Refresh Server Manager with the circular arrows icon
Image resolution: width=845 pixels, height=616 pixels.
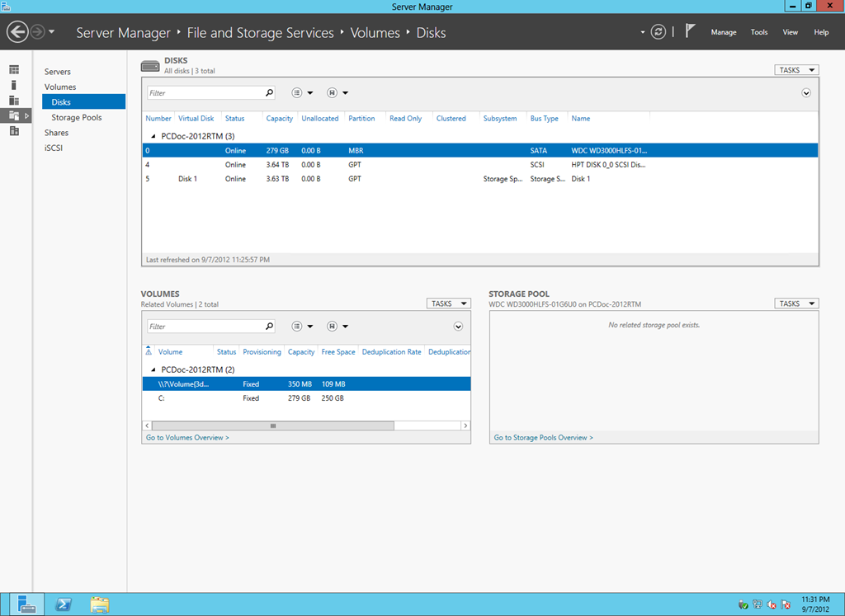click(x=658, y=32)
